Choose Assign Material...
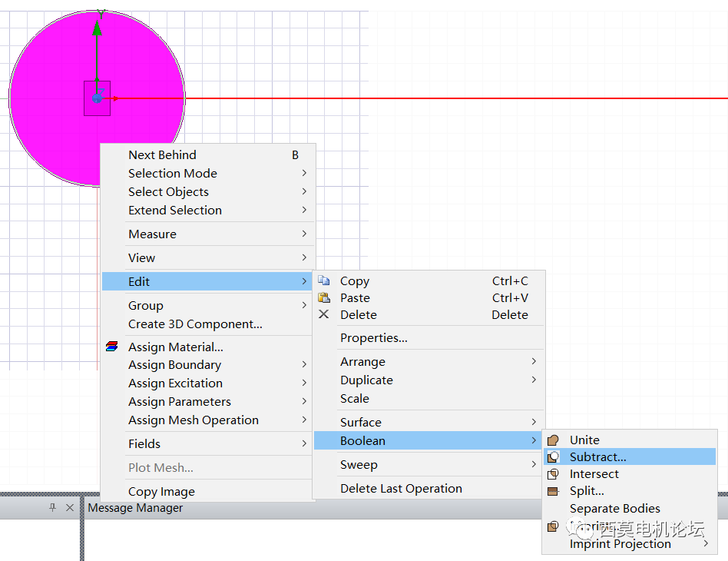 click(x=208, y=347)
